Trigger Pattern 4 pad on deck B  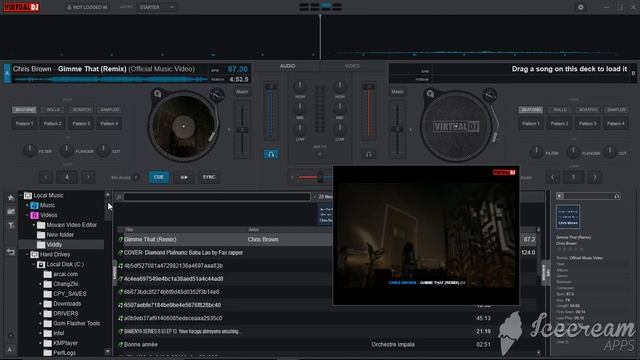point(616,123)
